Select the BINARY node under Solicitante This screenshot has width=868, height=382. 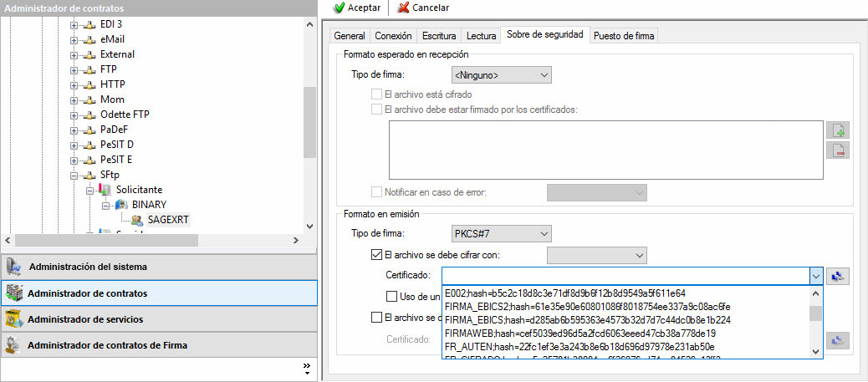149,205
